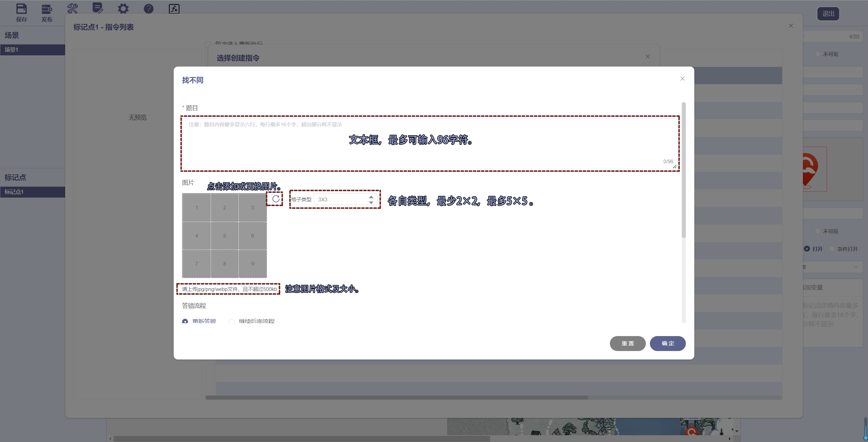Image resolution: width=868 pixels, height=442 pixels.
Task: Open the help question mark icon
Action: click(149, 8)
